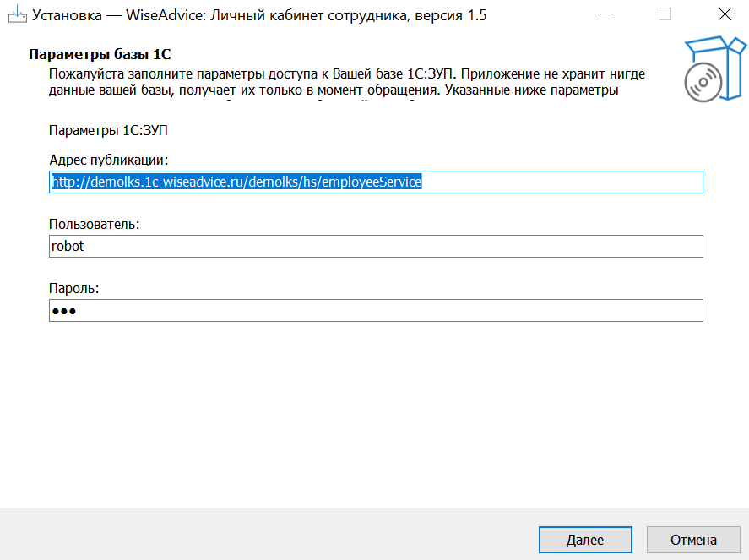Click the masked password dots
Screen dimensions: 749x560
(x=64, y=311)
